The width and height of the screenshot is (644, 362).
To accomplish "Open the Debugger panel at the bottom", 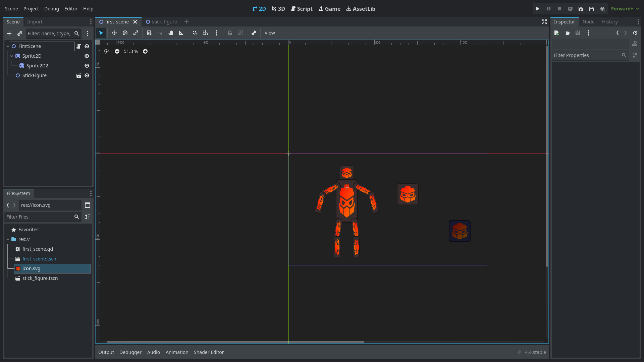I will [x=130, y=352].
